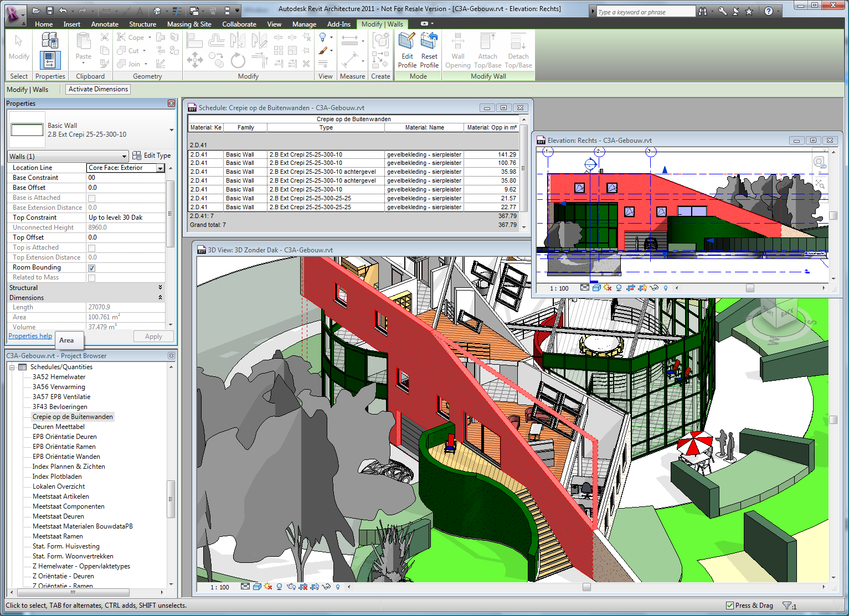Screen dimensions: 849x616
Task: Click the Save icon in quick access toolbar
Action: coord(49,11)
